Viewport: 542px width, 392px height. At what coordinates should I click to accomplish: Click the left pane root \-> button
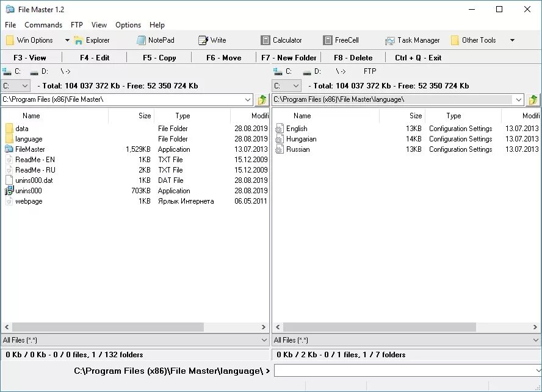pos(65,71)
